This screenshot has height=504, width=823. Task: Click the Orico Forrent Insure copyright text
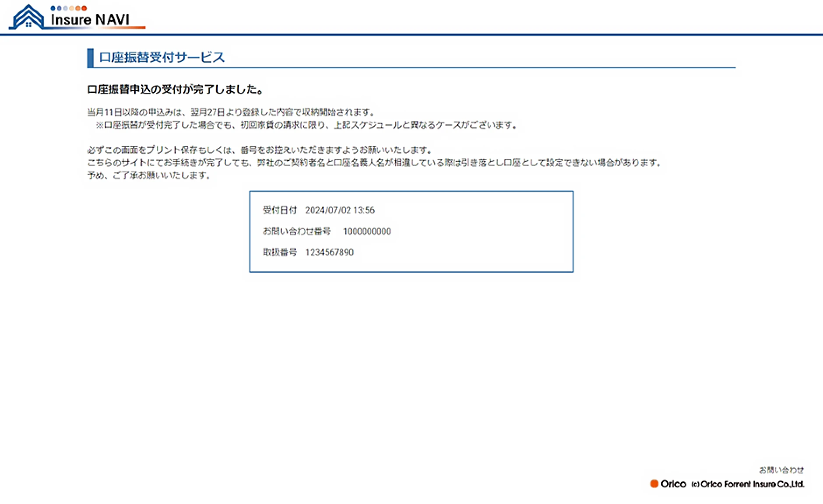pos(747,484)
